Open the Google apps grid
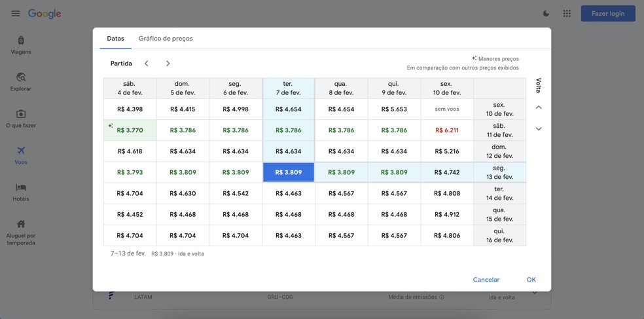Image resolution: width=644 pixels, height=319 pixels. [567, 14]
